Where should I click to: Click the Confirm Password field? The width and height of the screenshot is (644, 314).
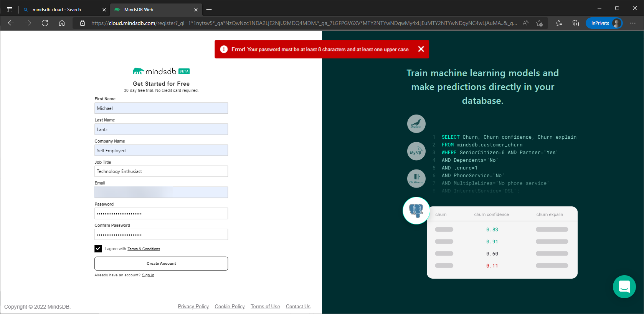[161, 234]
